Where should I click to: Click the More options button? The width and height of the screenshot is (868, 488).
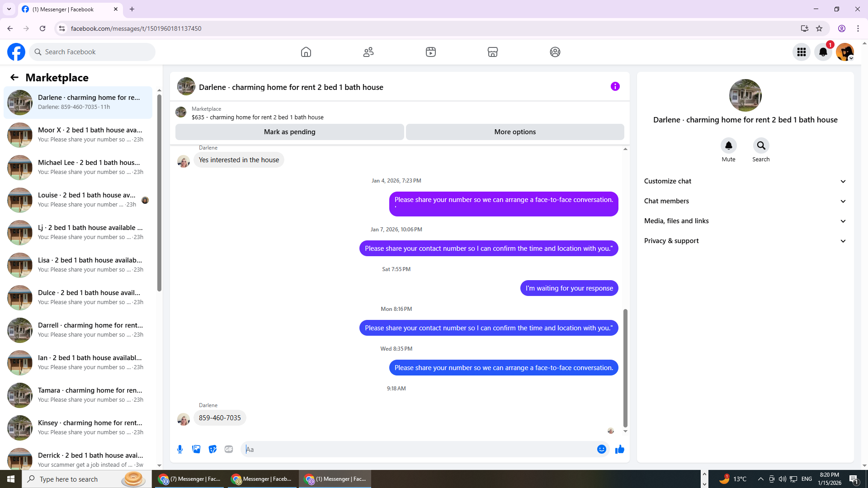tap(515, 132)
